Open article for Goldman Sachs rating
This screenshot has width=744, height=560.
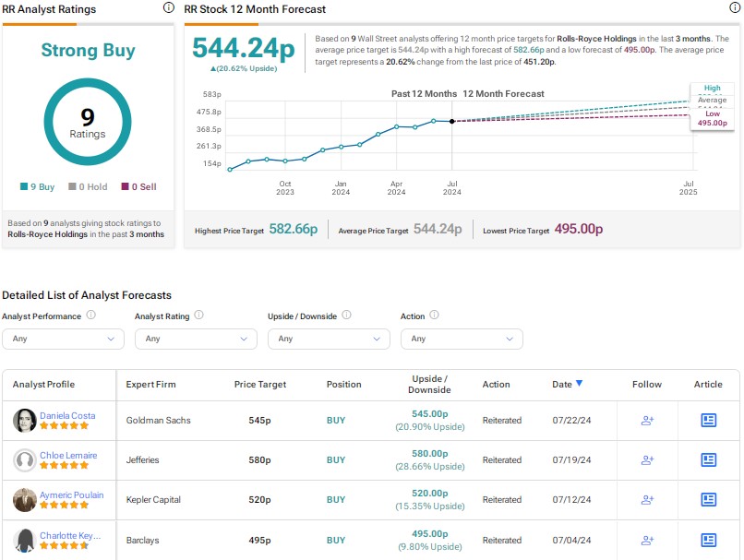709,421
